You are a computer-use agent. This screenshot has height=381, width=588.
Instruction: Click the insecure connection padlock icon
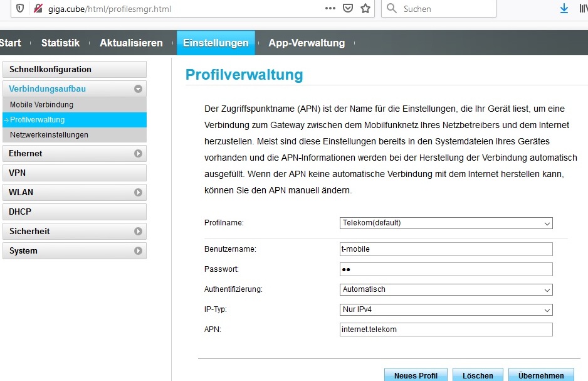[38, 9]
